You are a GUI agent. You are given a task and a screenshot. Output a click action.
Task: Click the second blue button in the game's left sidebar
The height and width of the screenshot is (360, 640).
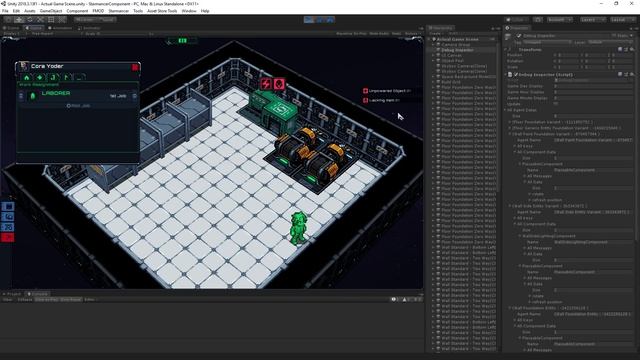pyautogui.click(x=8, y=217)
